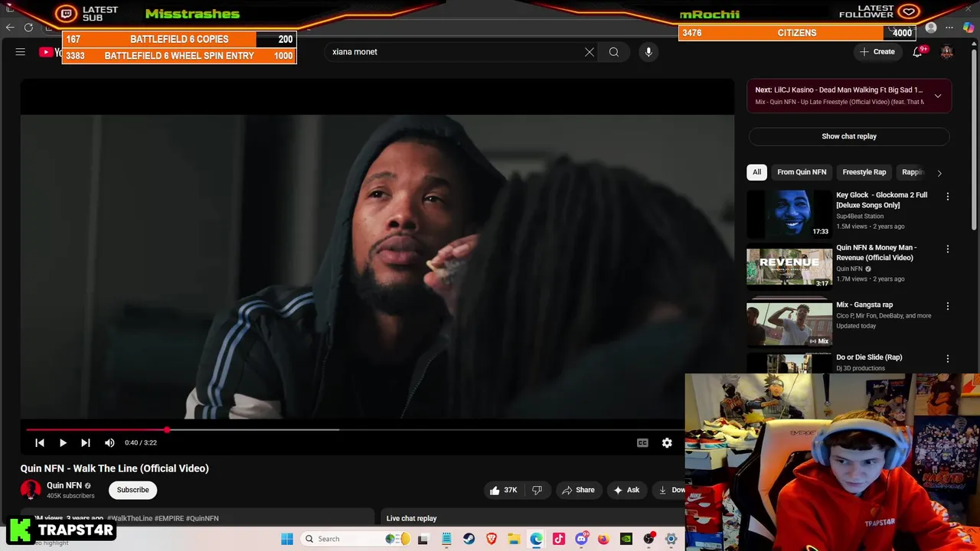Viewport: 980px width, 551px height.
Task: Open options for Key Glock video
Action: [x=948, y=197]
